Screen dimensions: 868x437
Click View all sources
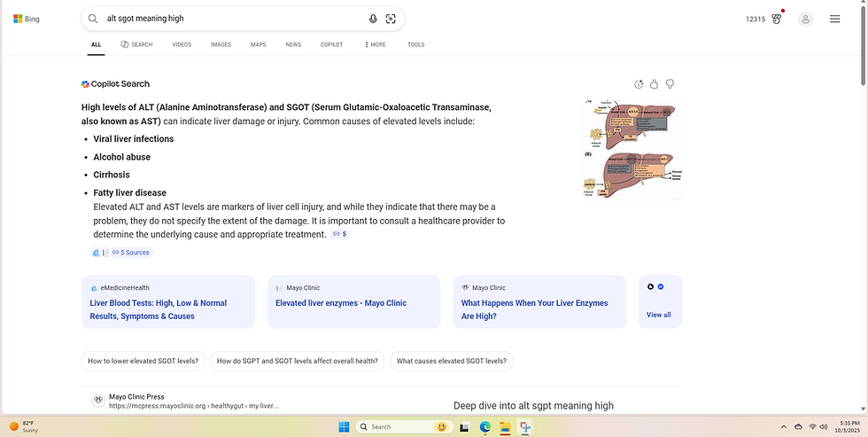point(659,315)
